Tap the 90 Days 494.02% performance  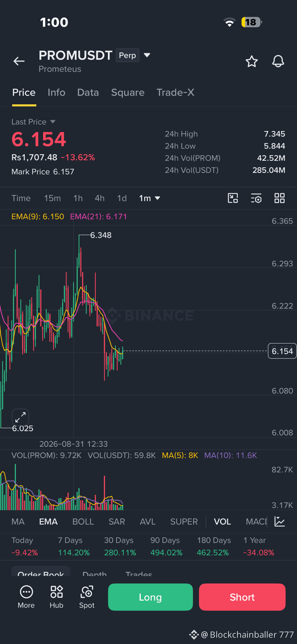point(166,546)
